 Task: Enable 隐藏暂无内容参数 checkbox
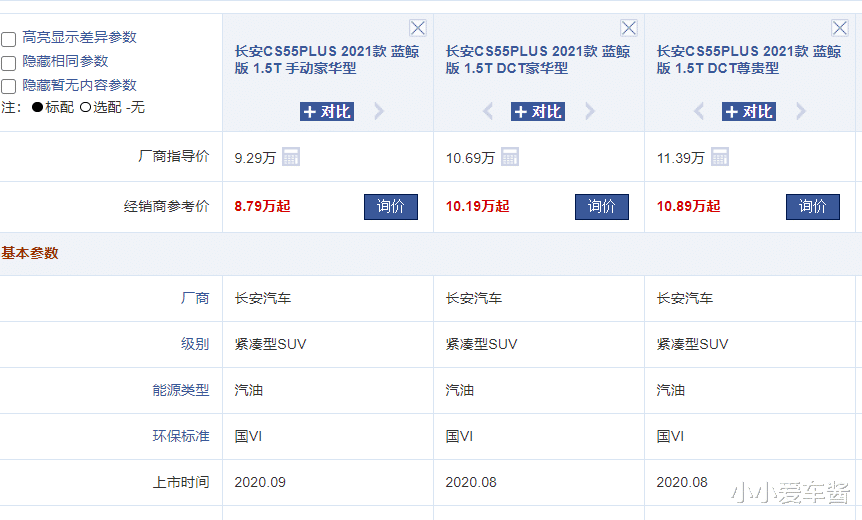8,87
